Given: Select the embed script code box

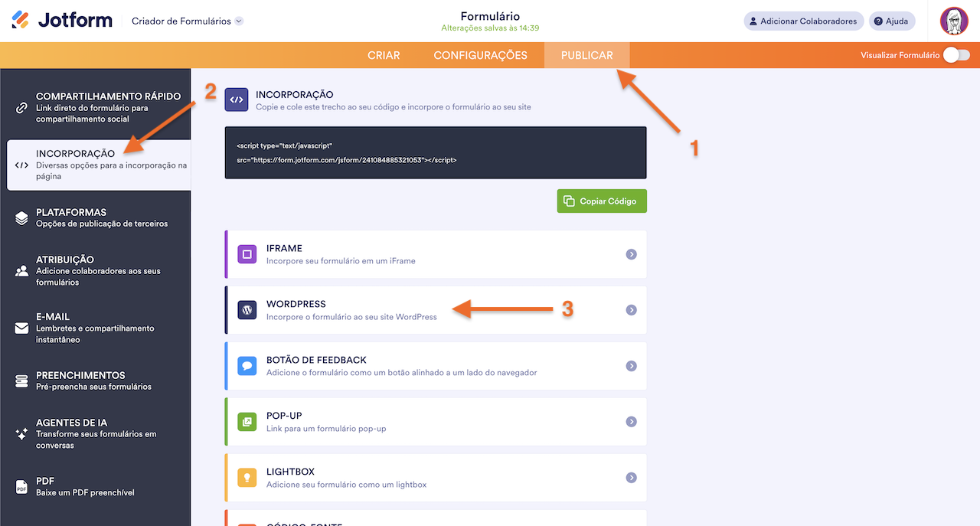Looking at the screenshot, I should (435, 152).
